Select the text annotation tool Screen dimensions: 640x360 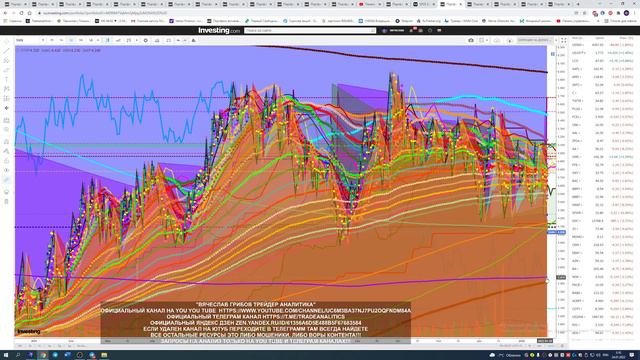pos(6,79)
